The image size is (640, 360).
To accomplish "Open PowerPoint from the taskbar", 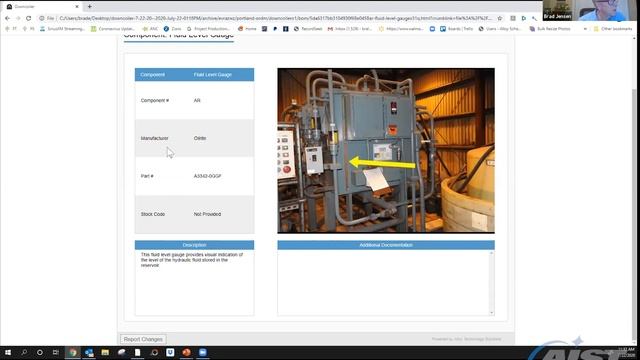I will (187, 352).
